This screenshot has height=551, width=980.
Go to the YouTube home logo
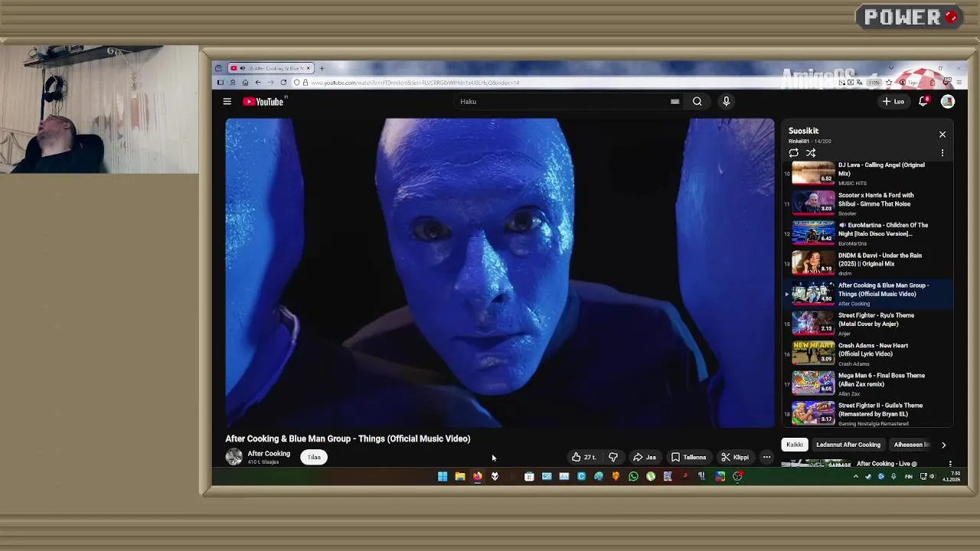263,101
